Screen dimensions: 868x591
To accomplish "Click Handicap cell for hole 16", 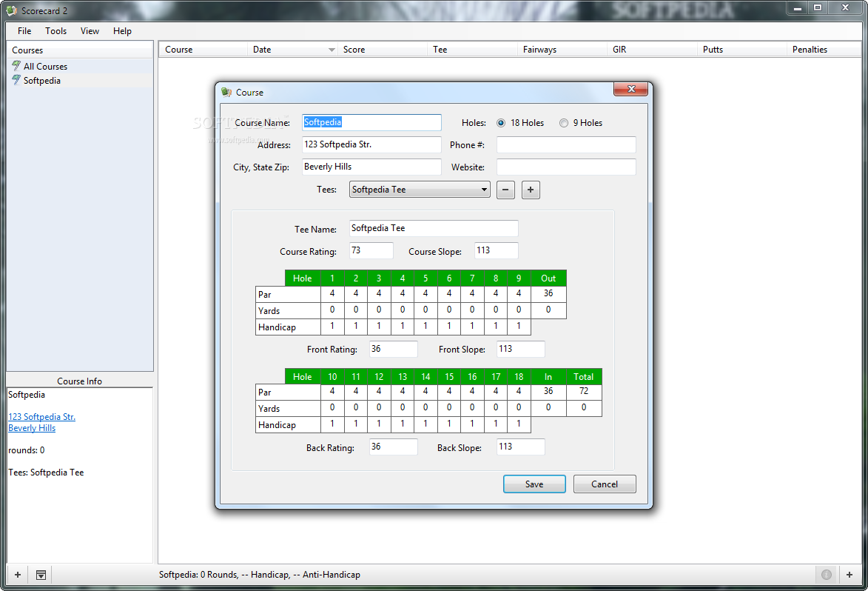I will click(472, 424).
